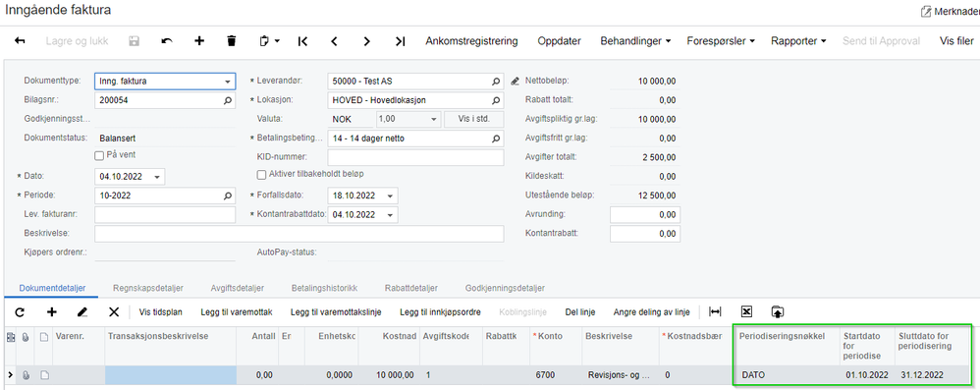Click Angre deling av linje button
This screenshot has height=390, width=980.
click(651, 311)
